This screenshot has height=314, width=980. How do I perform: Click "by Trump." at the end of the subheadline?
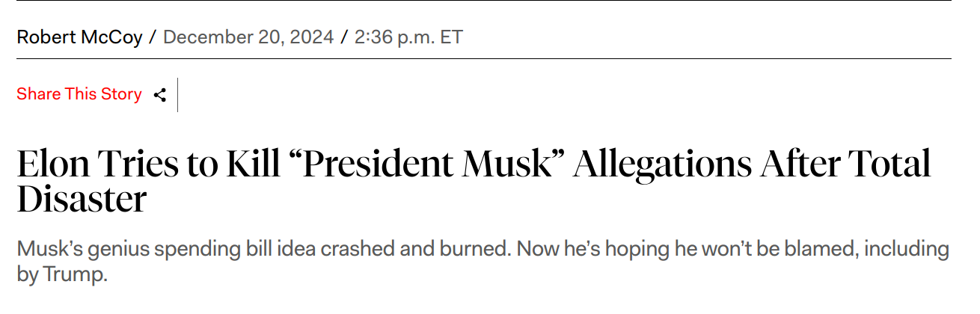coord(63,274)
